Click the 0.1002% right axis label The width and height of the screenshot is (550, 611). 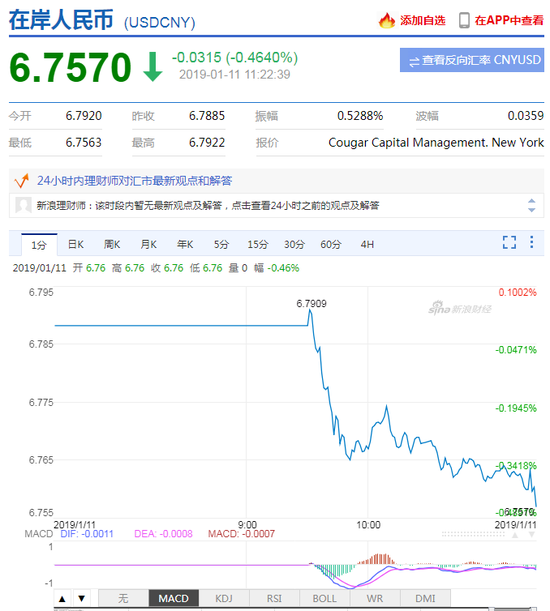tap(518, 292)
